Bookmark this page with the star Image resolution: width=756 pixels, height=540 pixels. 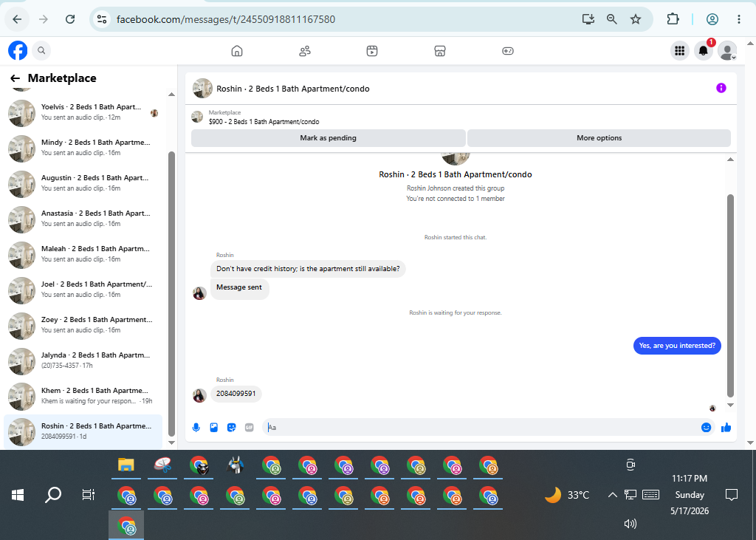[636, 19]
